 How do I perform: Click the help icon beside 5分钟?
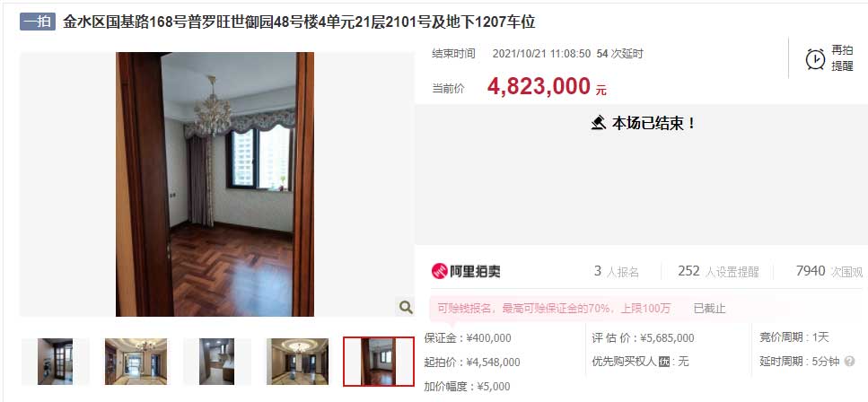849,362
